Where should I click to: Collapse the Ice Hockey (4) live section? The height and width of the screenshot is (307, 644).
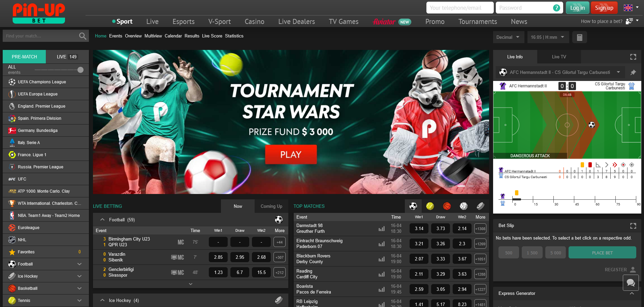102,300
